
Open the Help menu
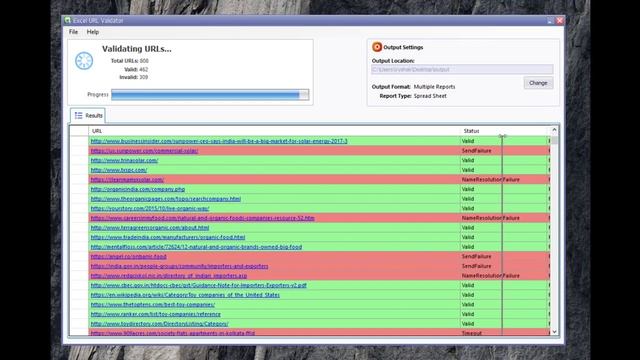(x=93, y=32)
